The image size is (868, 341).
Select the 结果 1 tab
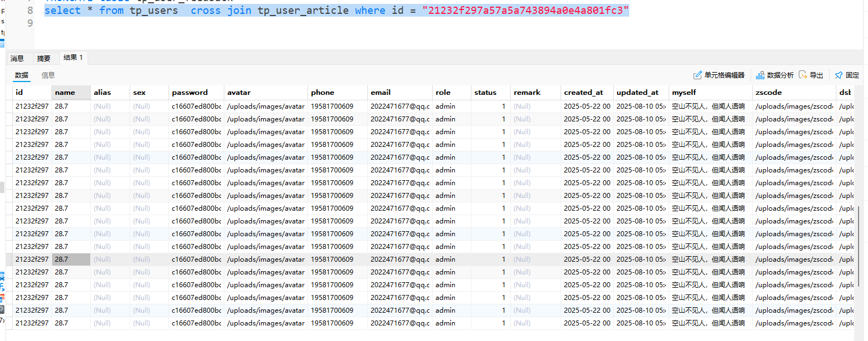(x=73, y=58)
